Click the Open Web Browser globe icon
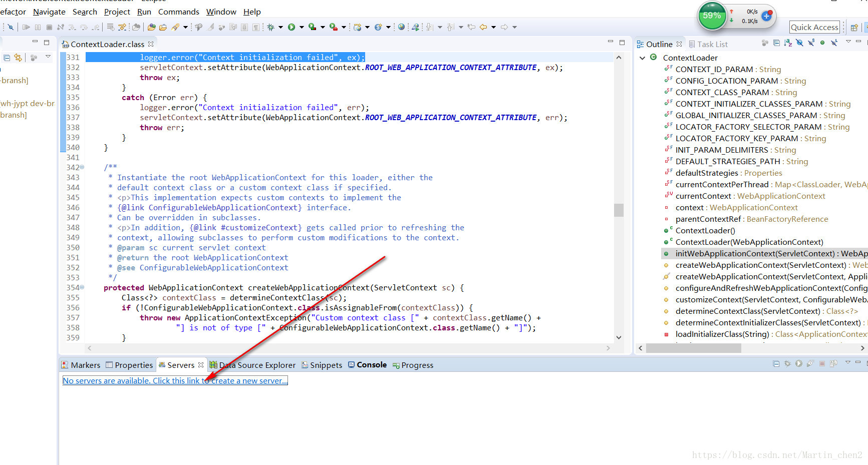The width and height of the screenshot is (868, 465). pyautogui.click(x=401, y=27)
